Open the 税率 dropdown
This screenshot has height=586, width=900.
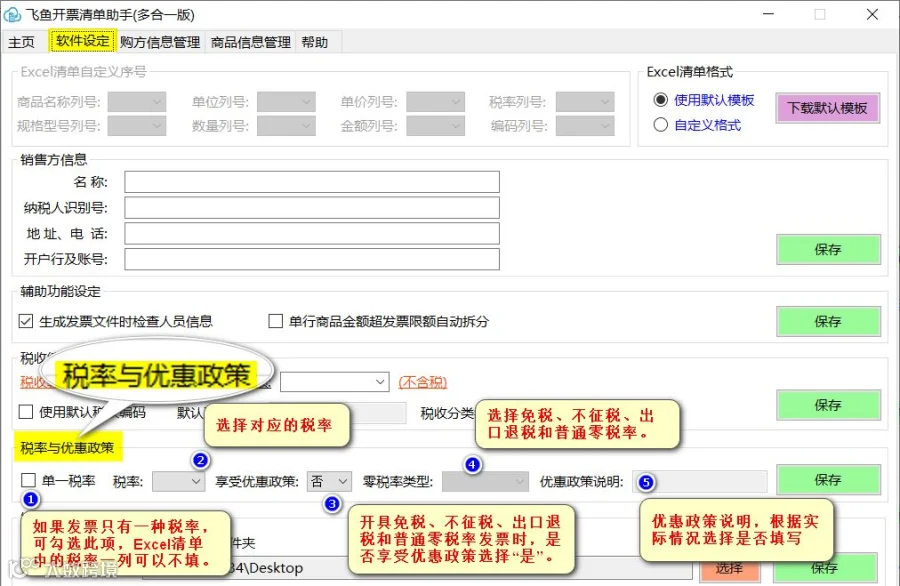179,481
